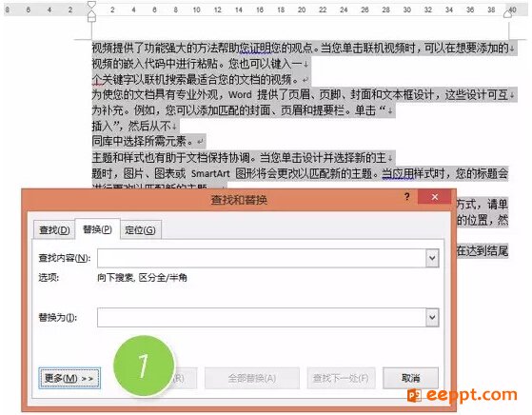Viewport: 532px width, 415px height.
Task: Click the text 个关键字以联机搜索 in the document
Action: click(x=139, y=79)
